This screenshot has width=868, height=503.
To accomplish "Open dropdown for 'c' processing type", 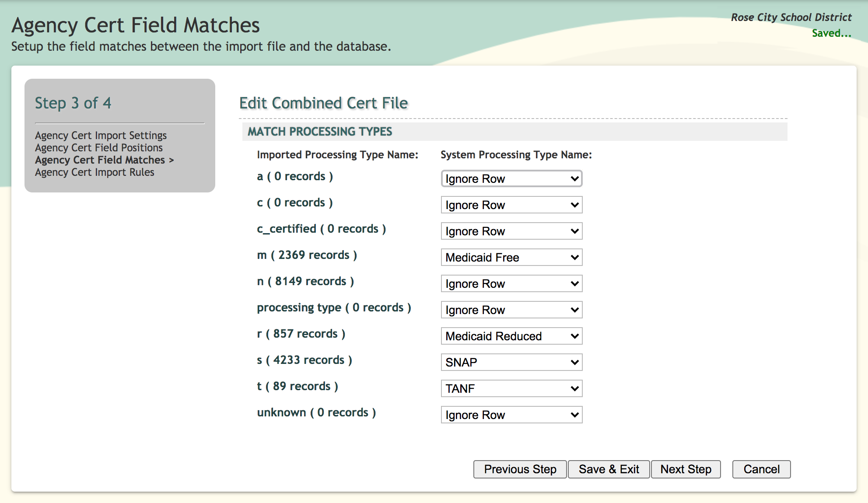I will coord(511,205).
